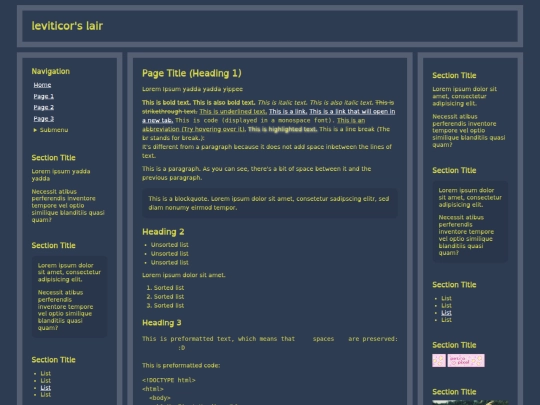Go to Page 1 in navigation
540x405 pixels.
coord(44,96)
